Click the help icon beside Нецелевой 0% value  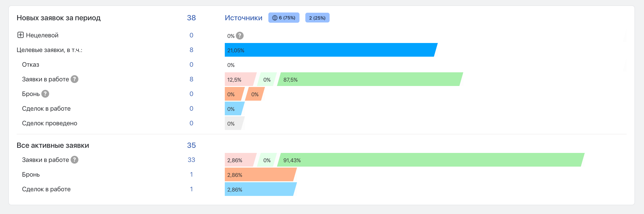click(x=239, y=36)
